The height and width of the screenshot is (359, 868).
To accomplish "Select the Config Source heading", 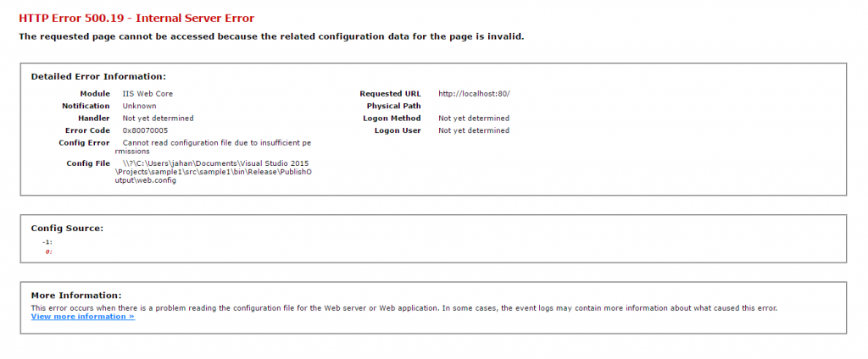I will click(67, 228).
